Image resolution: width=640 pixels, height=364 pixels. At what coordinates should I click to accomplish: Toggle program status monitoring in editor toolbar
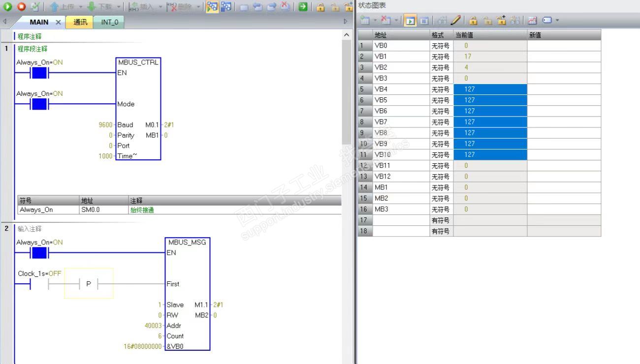pos(212,7)
